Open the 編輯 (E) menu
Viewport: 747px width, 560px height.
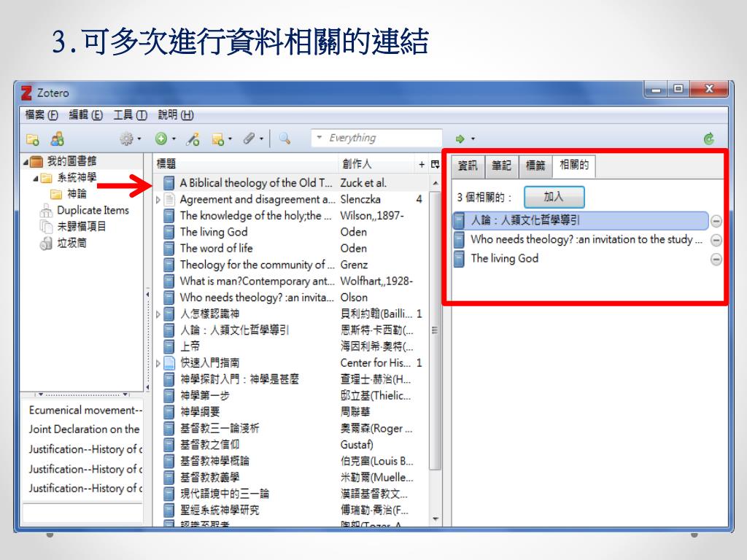pyautogui.click(x=86, y=114)
